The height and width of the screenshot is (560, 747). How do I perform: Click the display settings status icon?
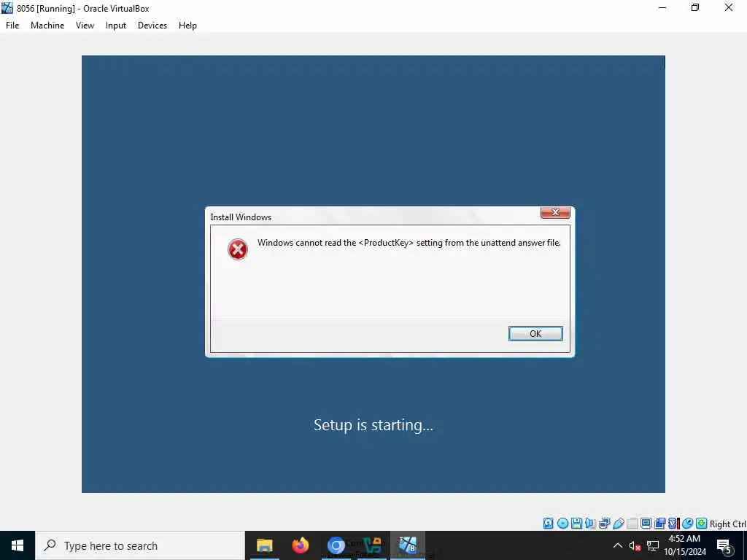646,524
